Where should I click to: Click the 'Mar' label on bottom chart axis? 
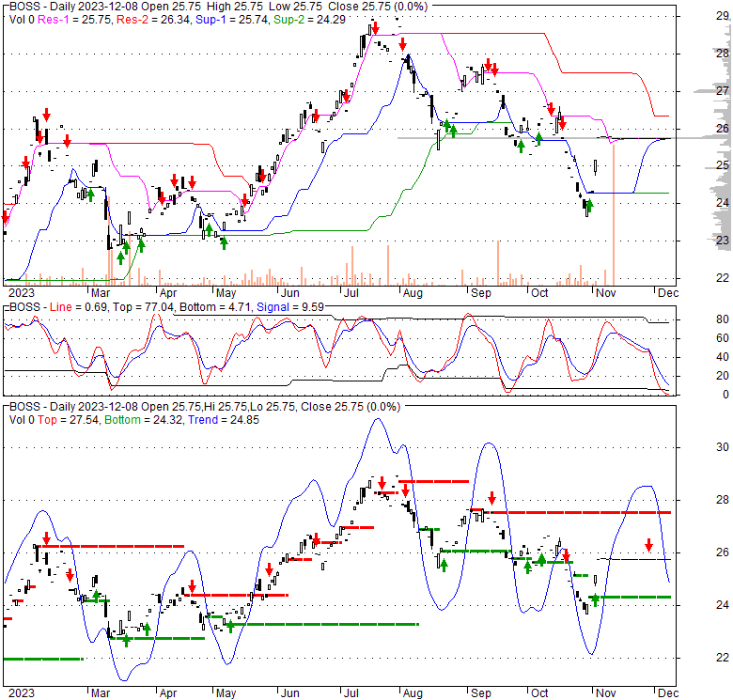101,693
